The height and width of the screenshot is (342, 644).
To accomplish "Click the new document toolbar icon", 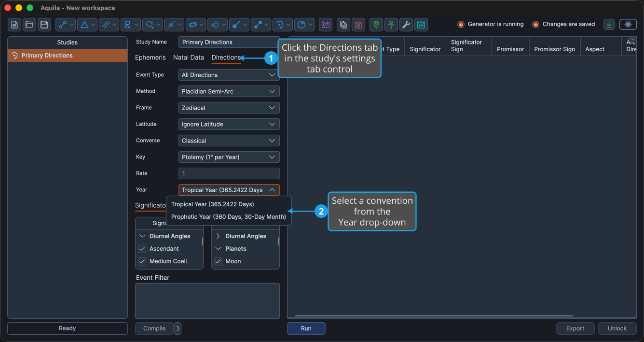I will (14, 25).
